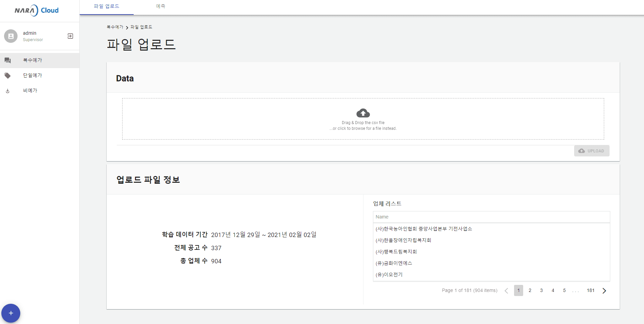The height and width of the screenshot is (324, 644).
Task: Open 단일예가 menu item in sidebar
Action: [32, 76]
